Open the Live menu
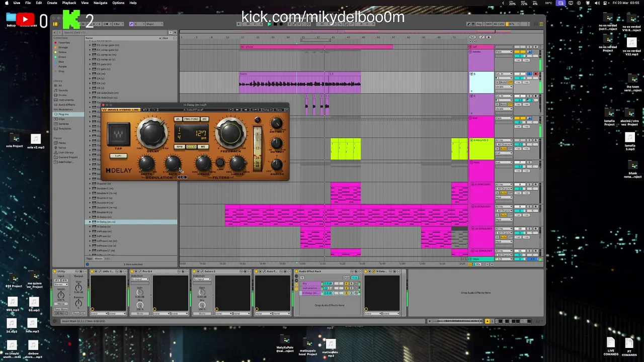The width and height of the screenshot is (644, 362). tap(17, 3)
